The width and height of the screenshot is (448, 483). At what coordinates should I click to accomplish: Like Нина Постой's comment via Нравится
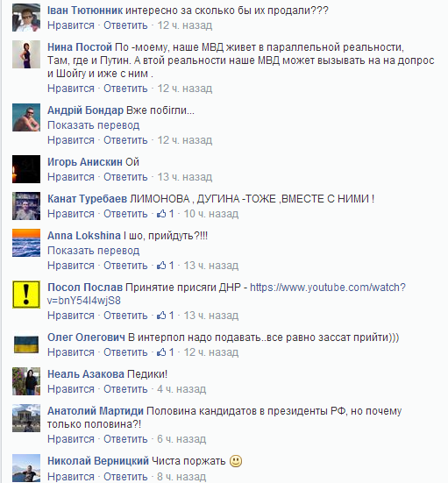71,89
